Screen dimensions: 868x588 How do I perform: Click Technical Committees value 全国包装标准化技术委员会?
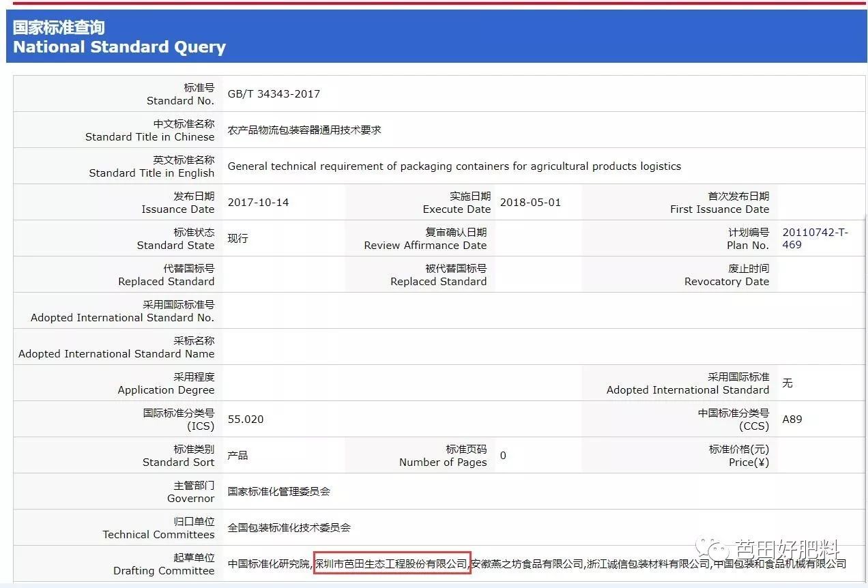(289, 527)
